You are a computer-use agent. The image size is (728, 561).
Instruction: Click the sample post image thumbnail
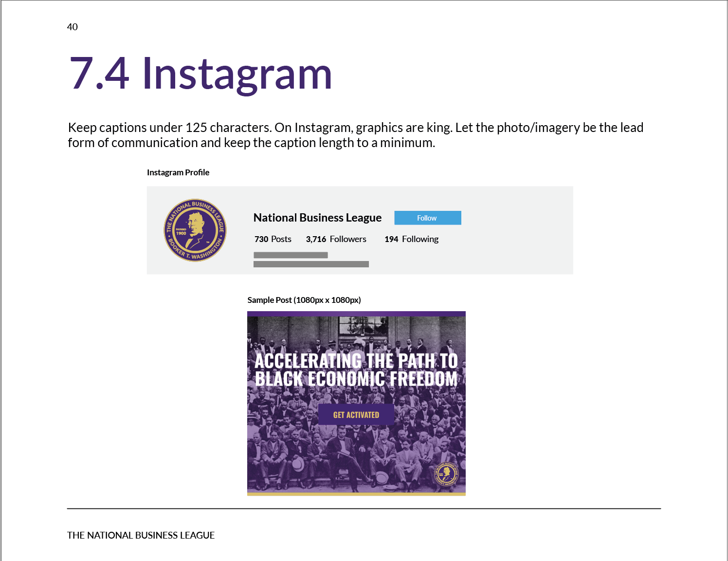356,403
